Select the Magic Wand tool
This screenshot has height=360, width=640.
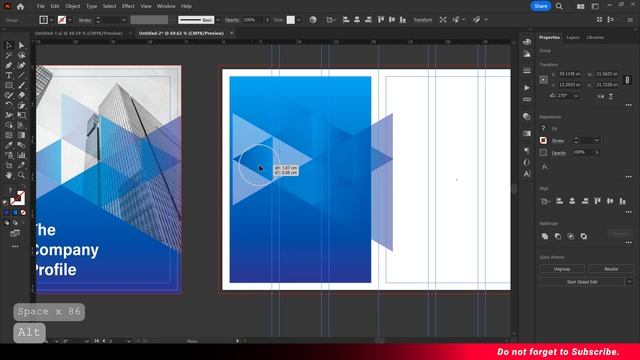pyautogui.click(x=9, y=56)
